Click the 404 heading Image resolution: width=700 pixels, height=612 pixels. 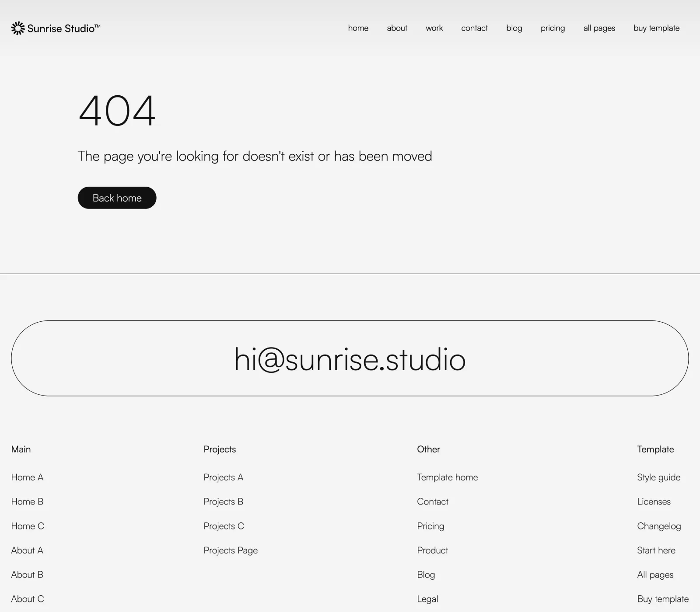117,110
